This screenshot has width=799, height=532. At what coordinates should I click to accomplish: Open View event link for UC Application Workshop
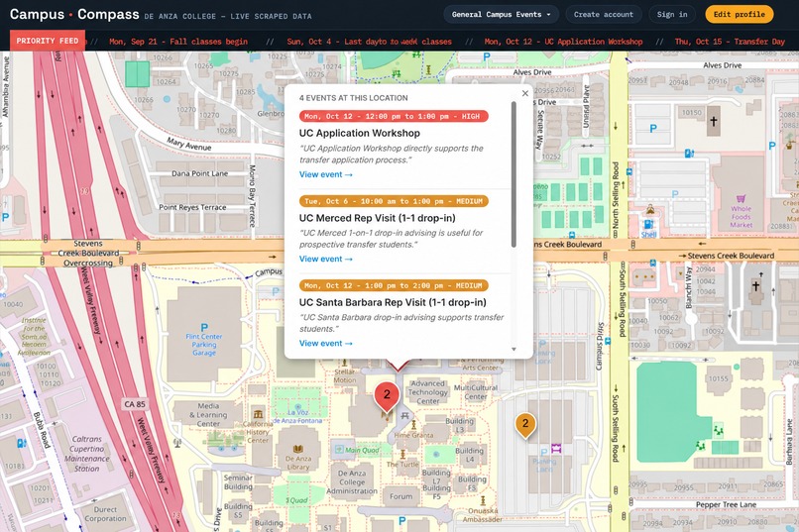pos(325,174)
